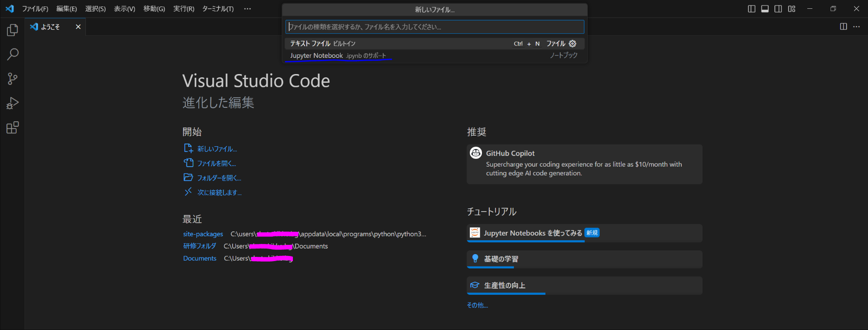Open the ファイル(F) menu
Viewport: 868px width, 330px height.
point(35,9)
